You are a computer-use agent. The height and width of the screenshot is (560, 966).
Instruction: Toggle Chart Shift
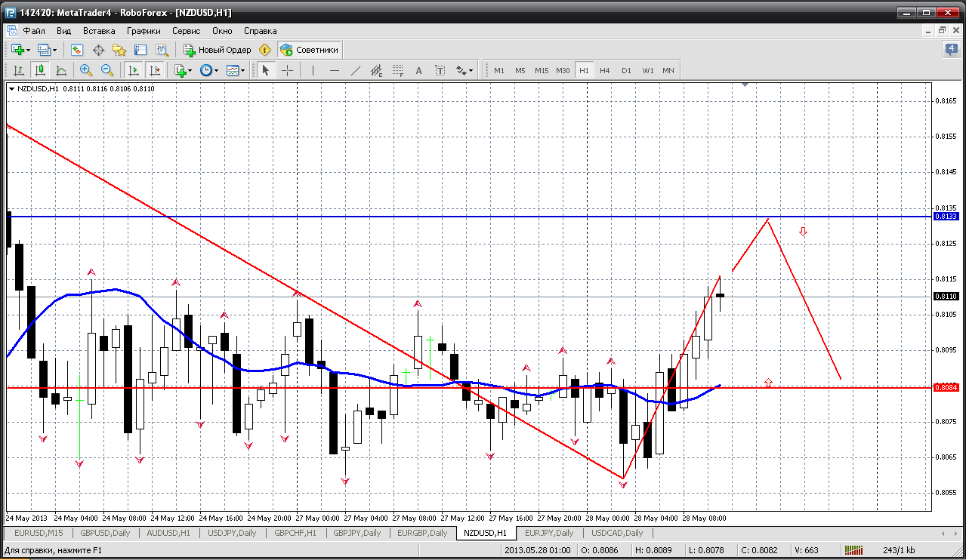(x=155, y=70)
